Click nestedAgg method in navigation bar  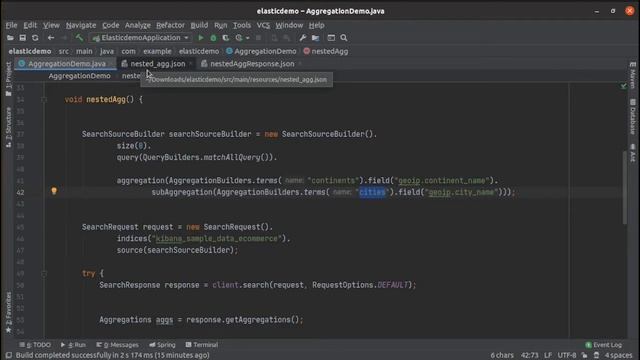point(326,51)
